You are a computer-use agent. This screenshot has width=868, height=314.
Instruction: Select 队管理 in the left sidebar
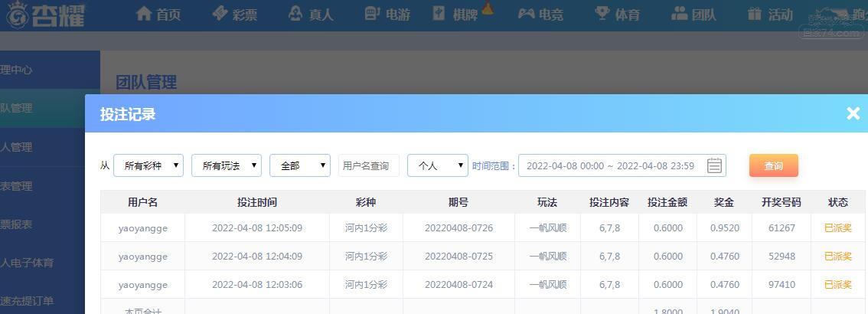click(x=50, y=109)
